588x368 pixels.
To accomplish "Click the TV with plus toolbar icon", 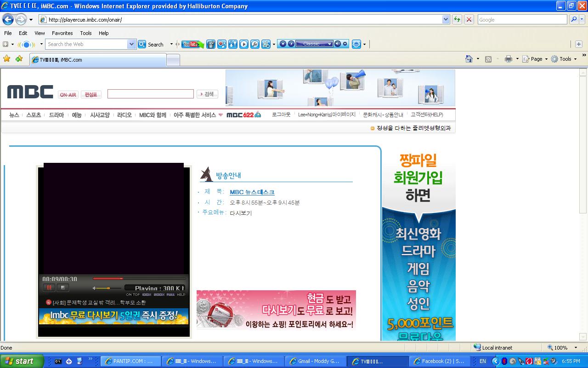I will point(266,44).
